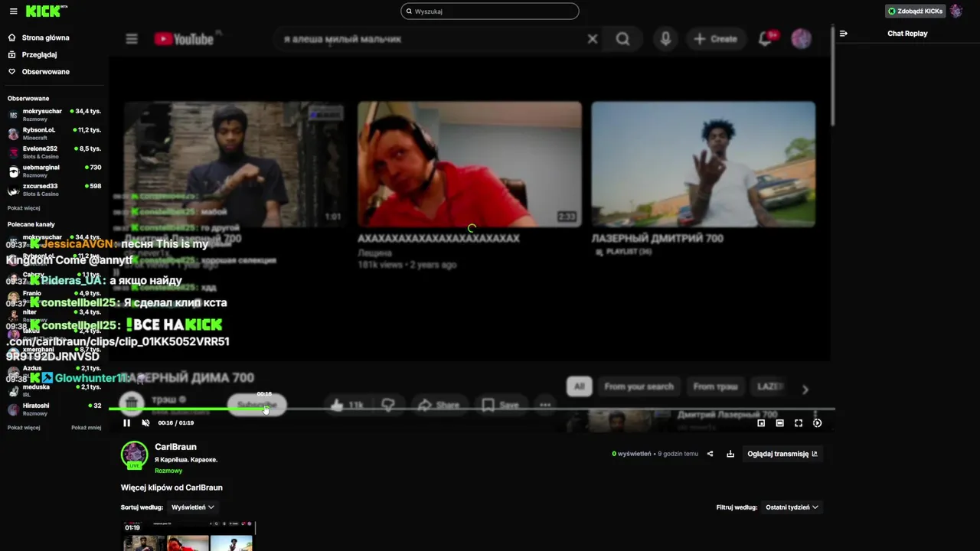The width and height of the screenshot is (980, 551).
Task: Toggle theater mode on the player
Action: coord(779,423)
